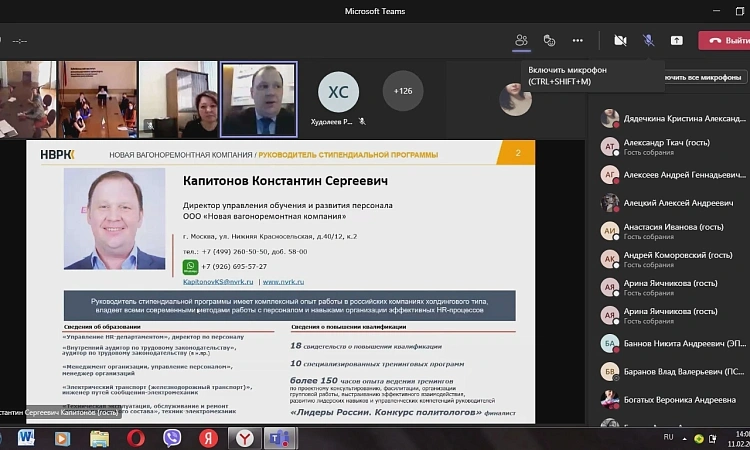Open the Opera browser taskbar icon
Screen dimensions: 750x450
coord(136,439)
